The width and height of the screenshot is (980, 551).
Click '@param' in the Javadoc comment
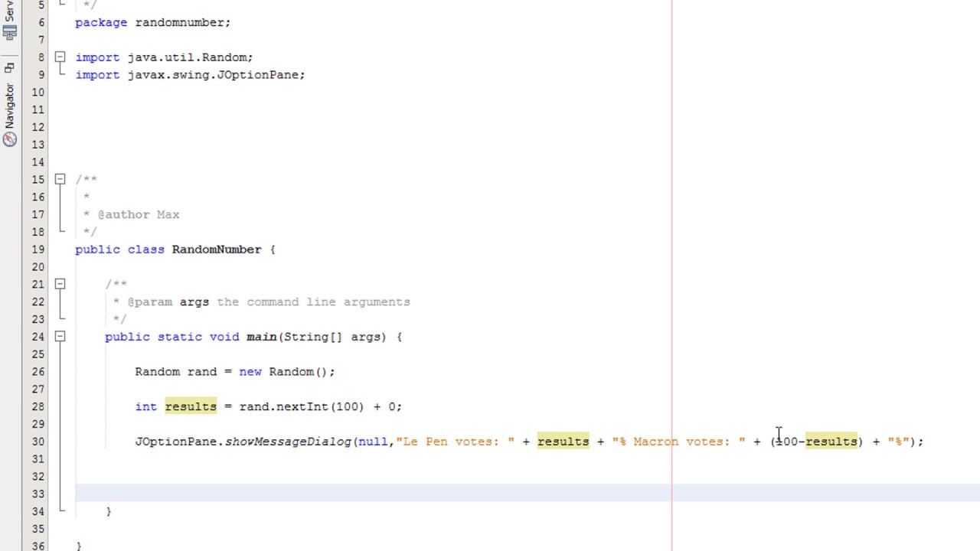point(150,302)
